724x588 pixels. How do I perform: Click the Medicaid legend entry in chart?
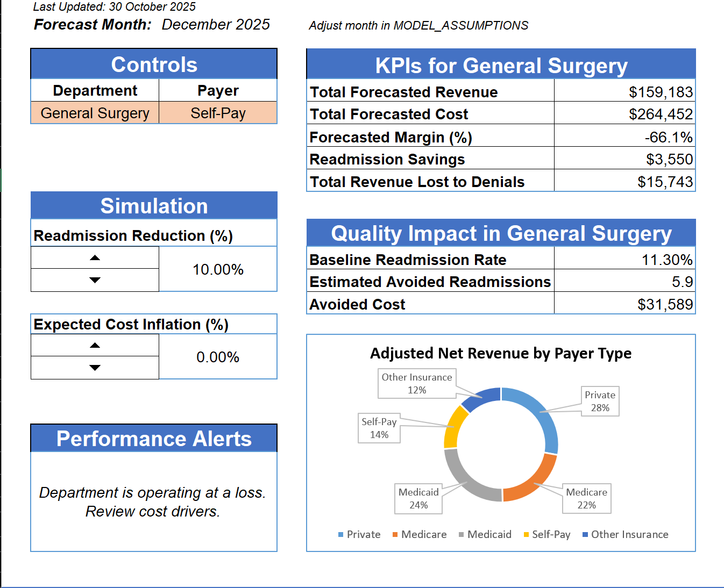(x=485, y=535)
